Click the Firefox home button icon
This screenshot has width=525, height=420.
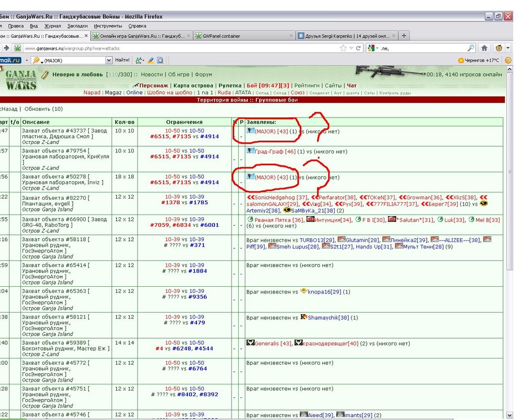tap(484, 48)
